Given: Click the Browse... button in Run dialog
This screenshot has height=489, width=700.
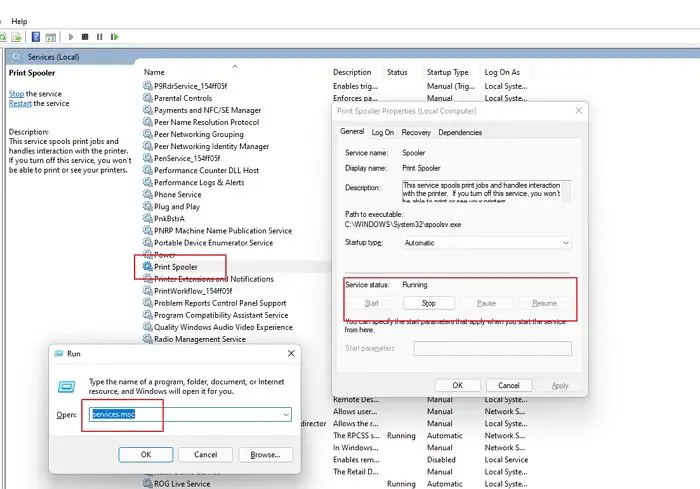Looking at the screenshot, I should [x=266, y=455].
